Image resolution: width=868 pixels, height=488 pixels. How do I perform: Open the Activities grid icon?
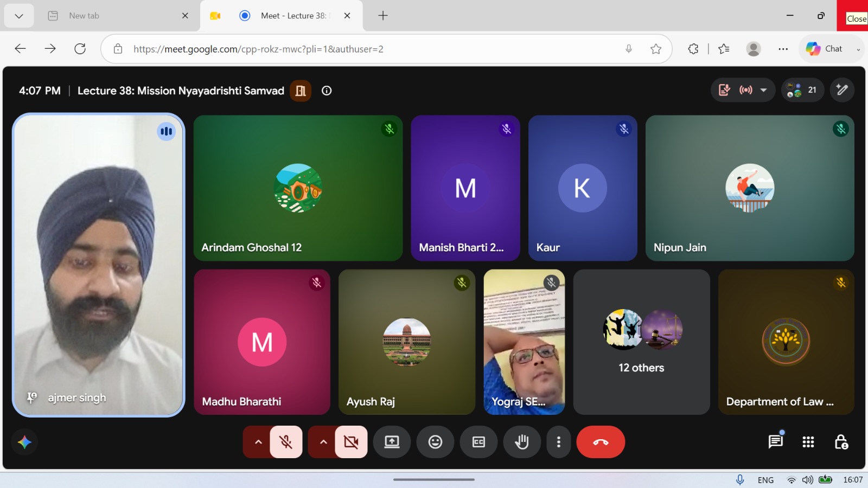pos(808,442)
